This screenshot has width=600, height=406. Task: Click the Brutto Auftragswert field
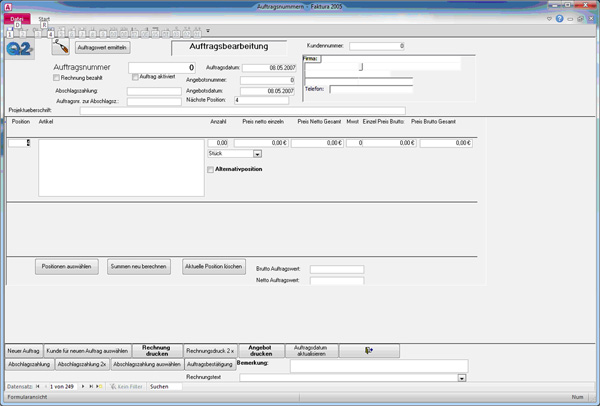click(x=337, y=269)
